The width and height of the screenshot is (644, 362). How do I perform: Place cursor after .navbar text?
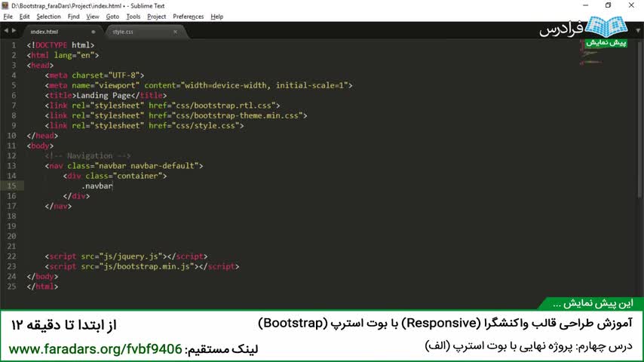point(113,186)
